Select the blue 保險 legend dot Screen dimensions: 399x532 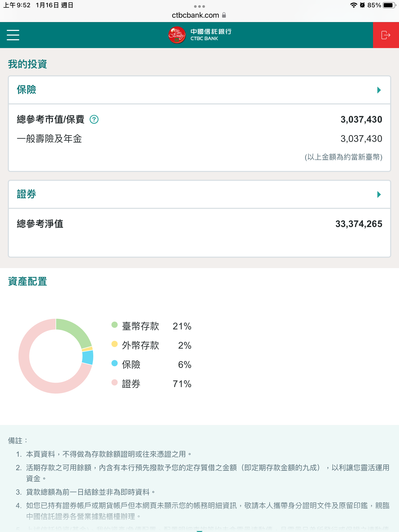(115, 363)
